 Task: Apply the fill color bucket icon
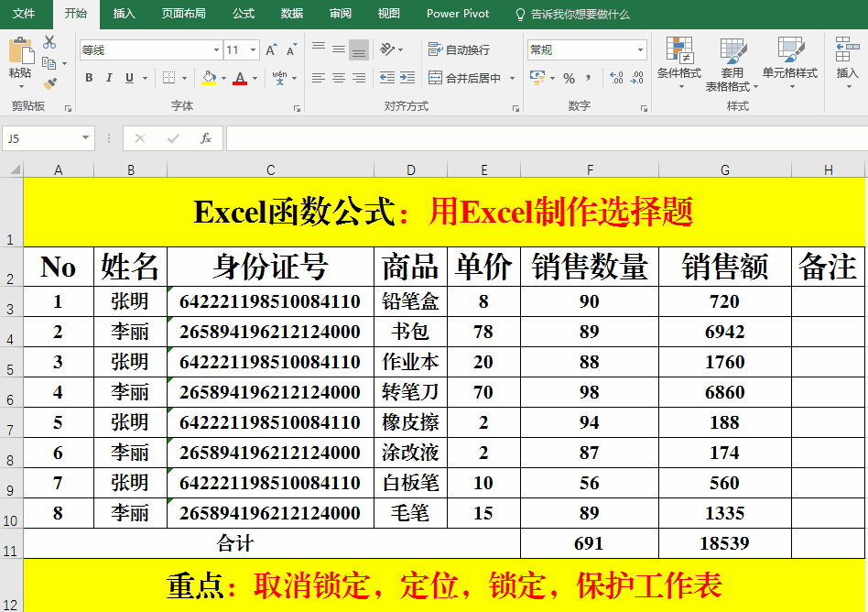coord(209,78)
